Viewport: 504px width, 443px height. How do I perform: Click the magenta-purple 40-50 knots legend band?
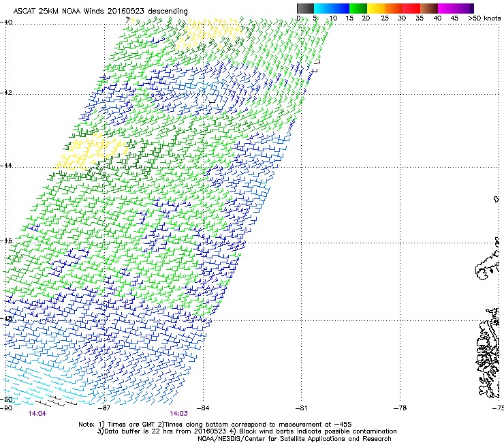click(456, 8)
